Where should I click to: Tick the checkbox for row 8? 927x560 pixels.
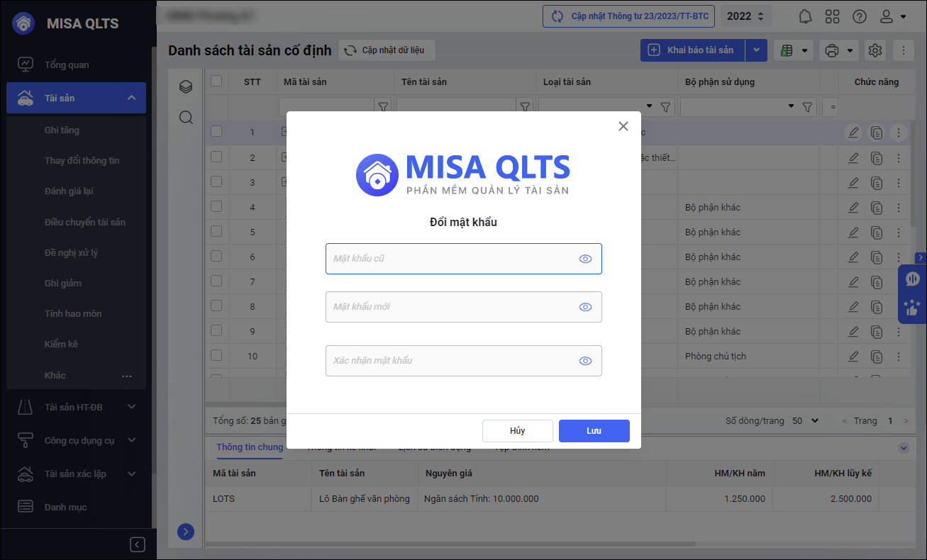pyautogui.click(x=216, y=306)
